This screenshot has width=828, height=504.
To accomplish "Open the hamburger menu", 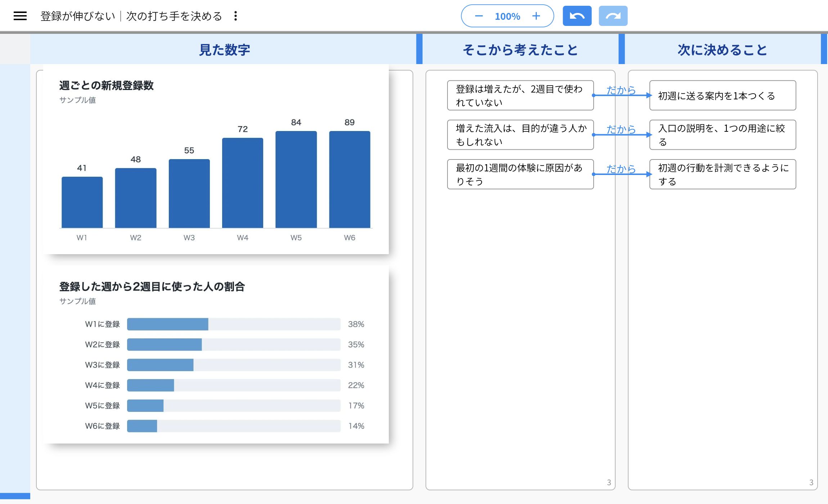I will point(20,16).
